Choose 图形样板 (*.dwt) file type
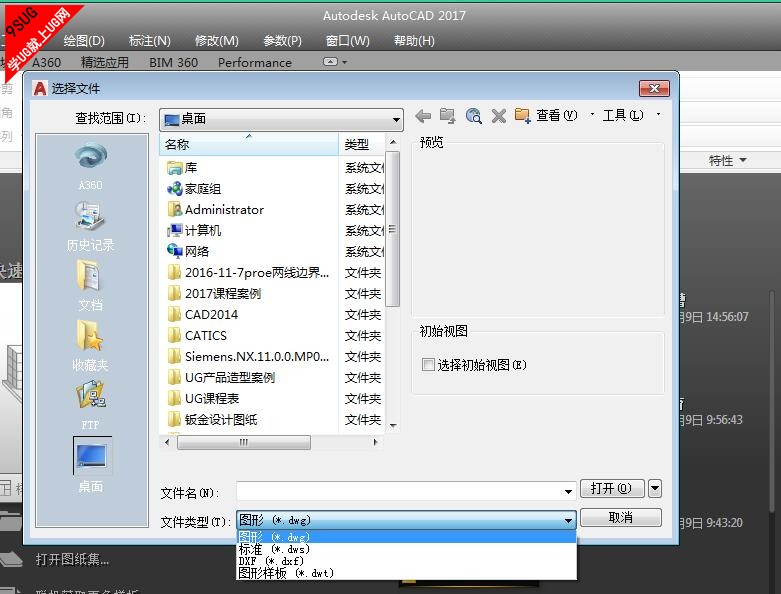 [x=406, y=573]
